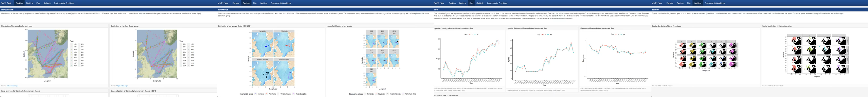Image resolution: width=868 pixels, height=97 pixels.
Task: Click heading 'Species Diversity of Bottom Fishes in the North Sea'
Action: pyautogui.click(x=453, y=29)
